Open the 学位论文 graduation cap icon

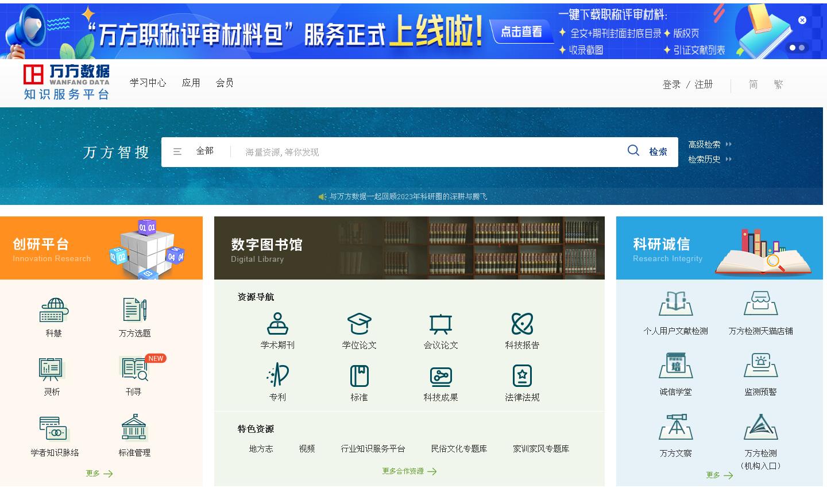(x=359, y=324)
